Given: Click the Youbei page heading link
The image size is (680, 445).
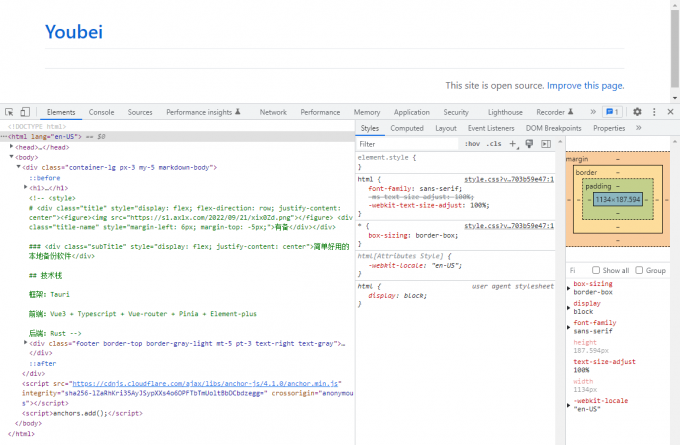Looking at the screenshot, I should [x=74, y=32].
